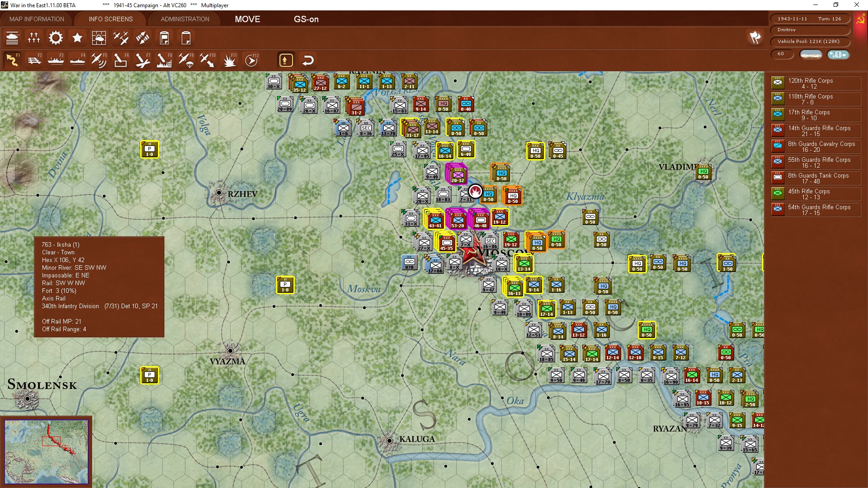The height and width of the screenshot is (488, 868).
Task: Select 17th Rifle Corps in unit list
Action: point(816,115)
